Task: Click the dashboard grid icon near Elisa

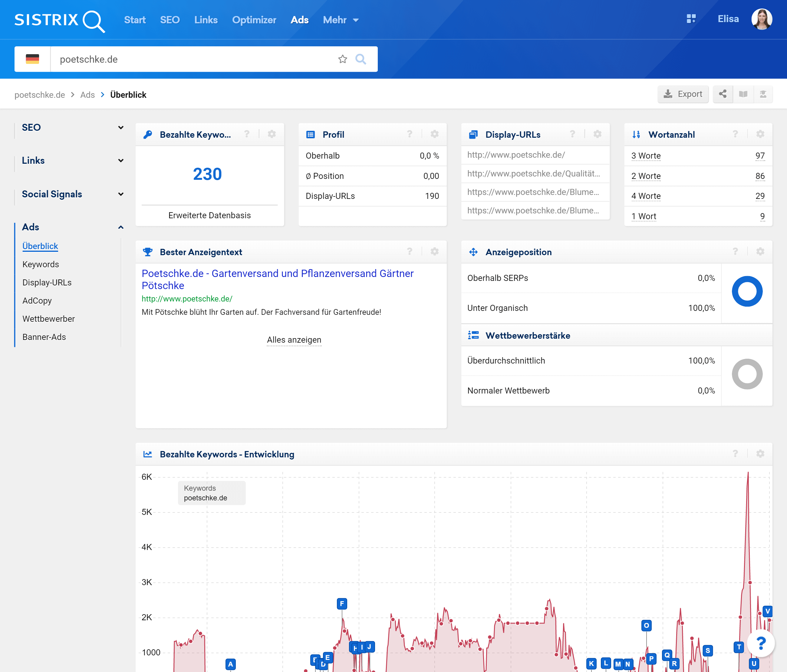Action: point(691,19)
